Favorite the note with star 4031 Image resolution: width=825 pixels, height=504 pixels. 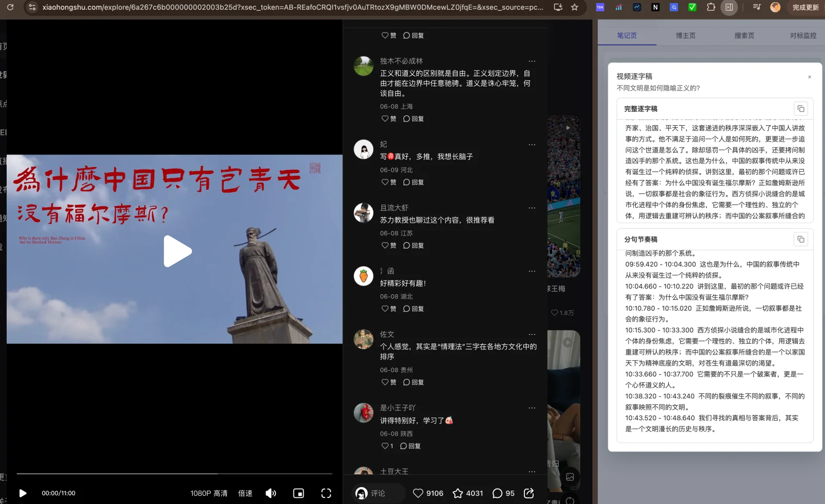click(x=468, y=493)
